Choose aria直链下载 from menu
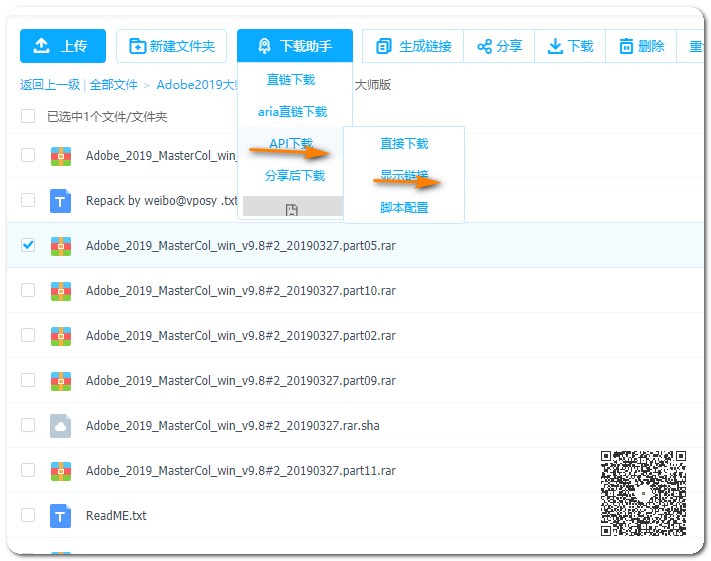Screen dimensions: 711x561 pyautogui.click(x=292, y=112)
